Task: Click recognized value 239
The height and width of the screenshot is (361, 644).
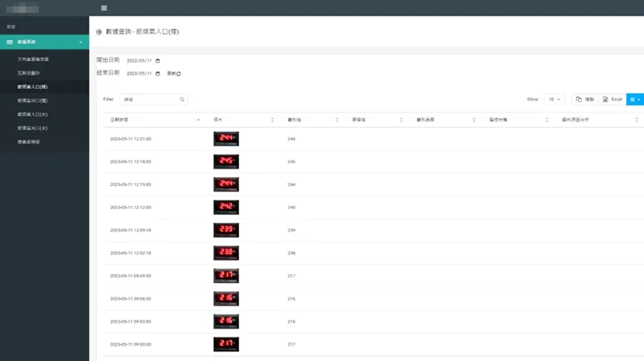Action: pyautogui.click(x=291, y=230)
